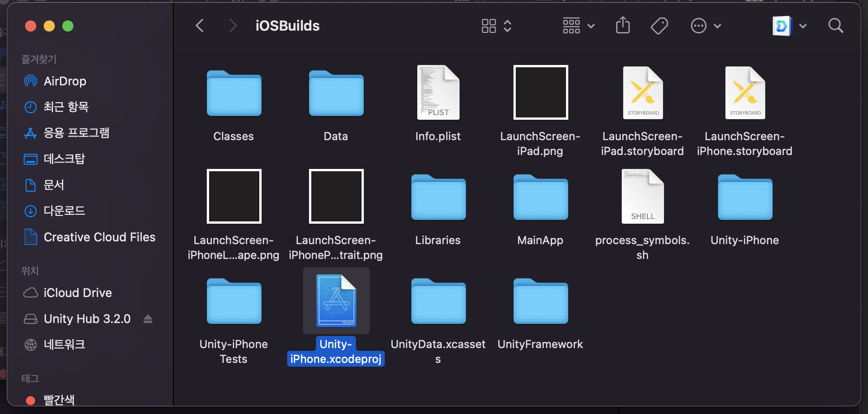Select the process_symbols.sh shell file
The height and width of the screenshot is (414, 868).
(x=643, y=196)
